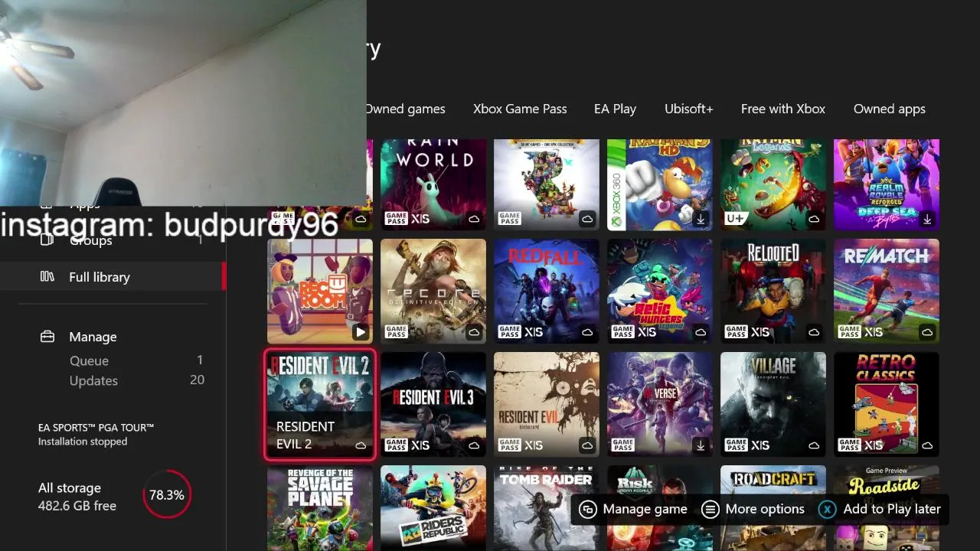Click the More options menu-button icon

[710, 509]
